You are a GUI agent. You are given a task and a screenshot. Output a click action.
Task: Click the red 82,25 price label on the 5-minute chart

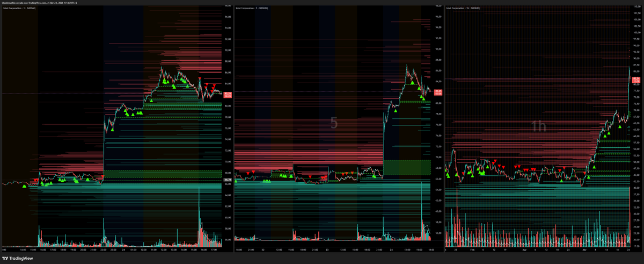click(x=438, y=92)
